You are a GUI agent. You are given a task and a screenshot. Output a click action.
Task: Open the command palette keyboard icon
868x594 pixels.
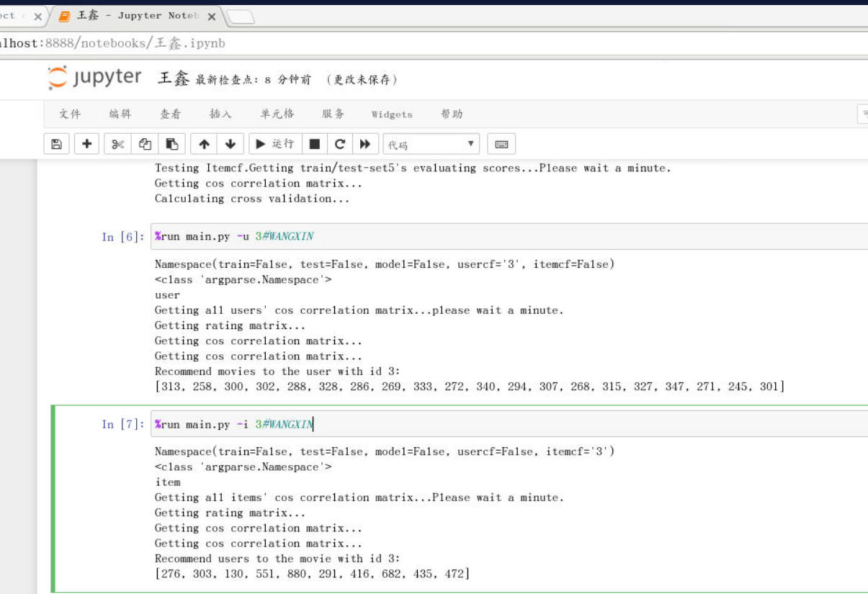point(501,143)
